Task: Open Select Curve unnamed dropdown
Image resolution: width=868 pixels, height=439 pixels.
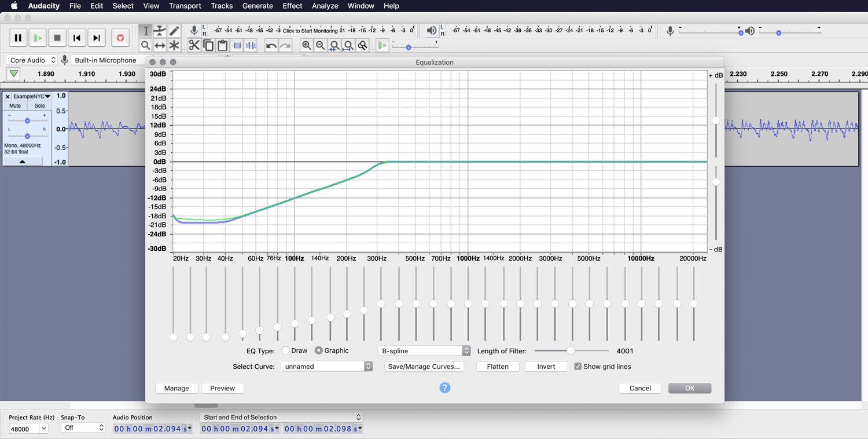Action: pyautogui.click(x=326, y=367)
